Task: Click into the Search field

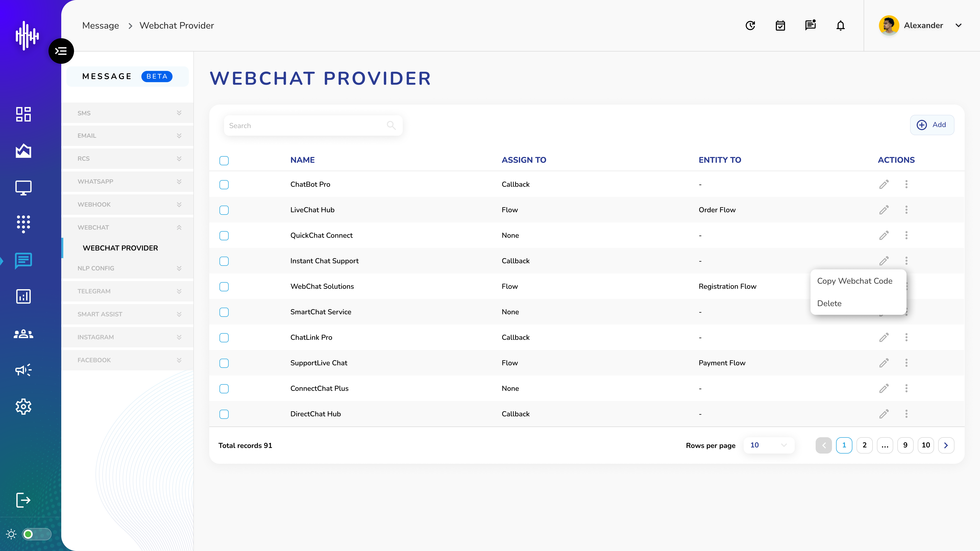Action: [x=313, y=126]
